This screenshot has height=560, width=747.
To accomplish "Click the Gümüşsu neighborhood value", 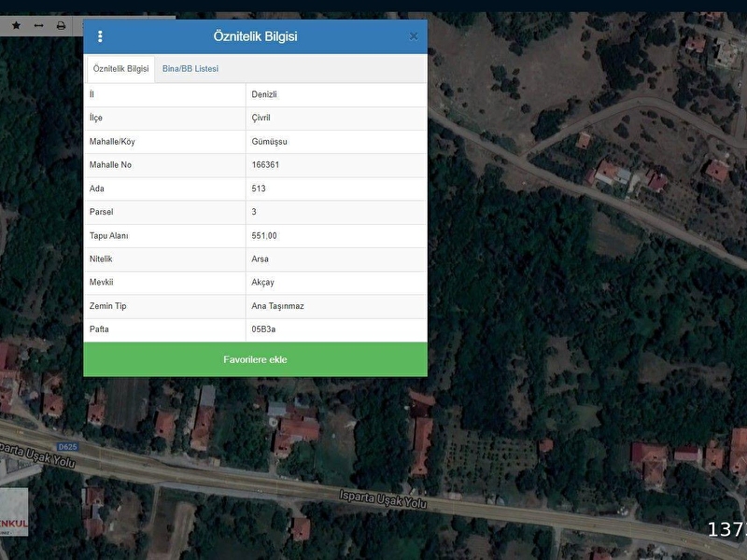I will pos(269,142).
